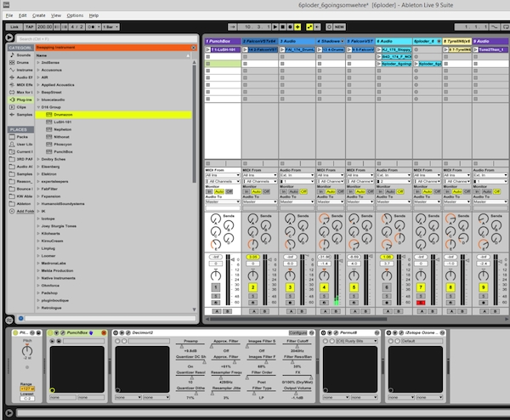Open User Library in the Places list
This screenshot has height=420, width=510.
click(20, 145)
